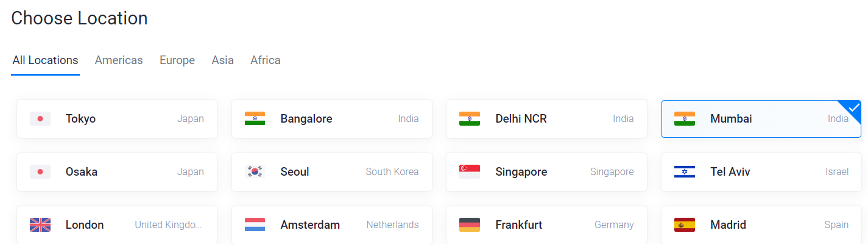The width and height of the screenshot is (868, 244).
Task: Click the India flag icon beside Bangalore
Action: [x=255, y=119]
